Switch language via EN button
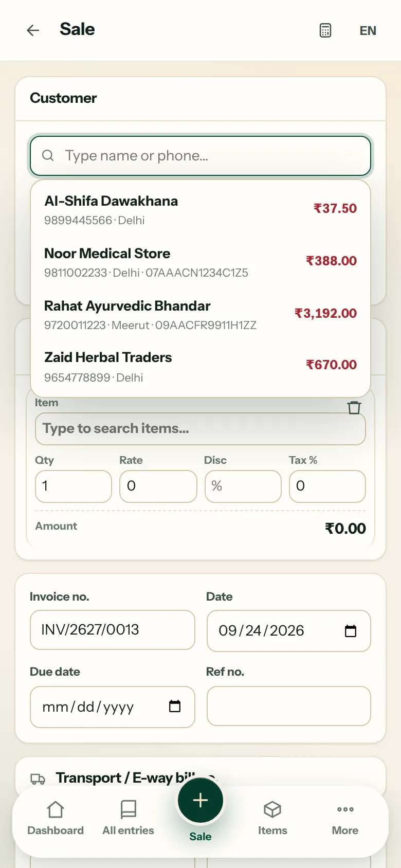 click(368, 30)
